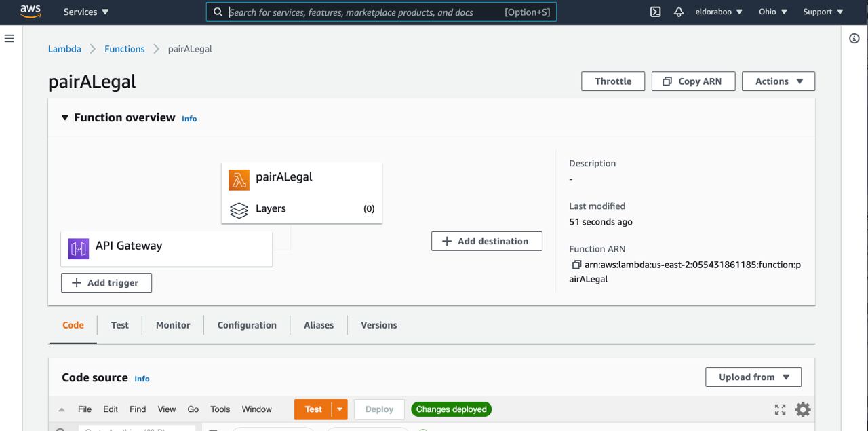The height and width of the screenshot is (431, 868).
Task: Click the orange Test button
Action: point(313,409)
